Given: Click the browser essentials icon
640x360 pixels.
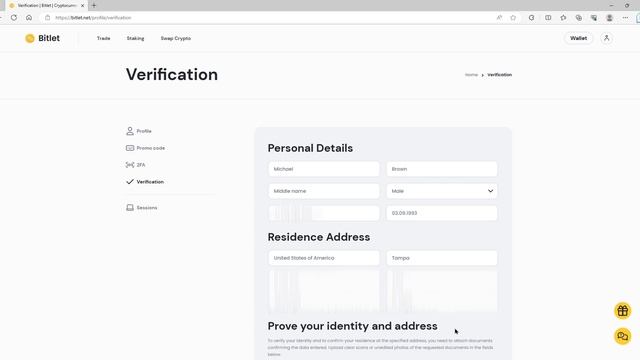Looking at the screenshot, I should pyautogui.click(x=594, y=18).
